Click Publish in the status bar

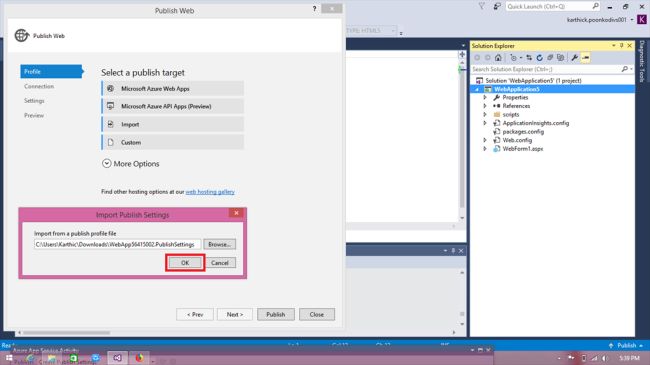coord(626,345)
